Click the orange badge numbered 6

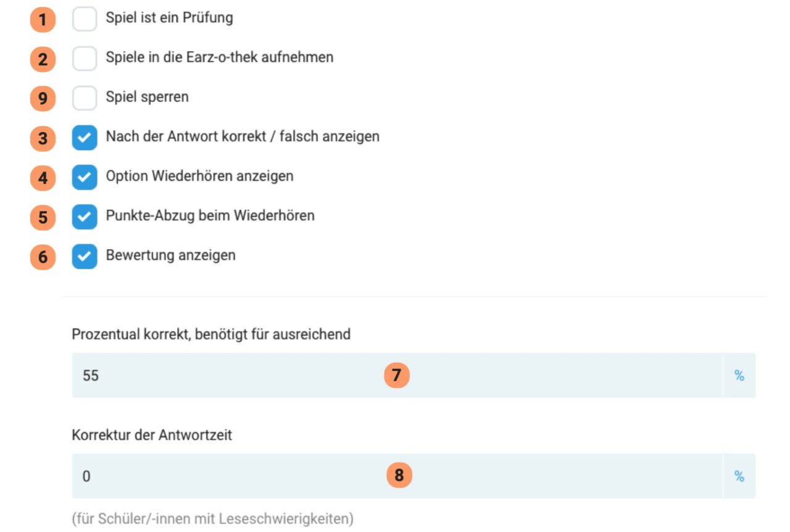click(42, 257)
